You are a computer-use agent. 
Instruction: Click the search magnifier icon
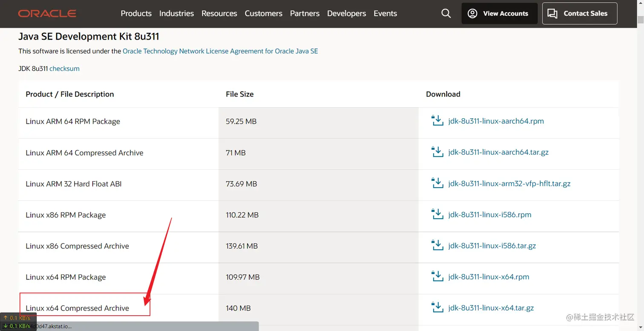(x=446, y=14)
